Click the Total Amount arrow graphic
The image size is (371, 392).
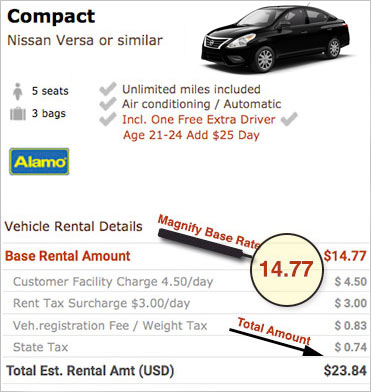[x=276, y=343]
